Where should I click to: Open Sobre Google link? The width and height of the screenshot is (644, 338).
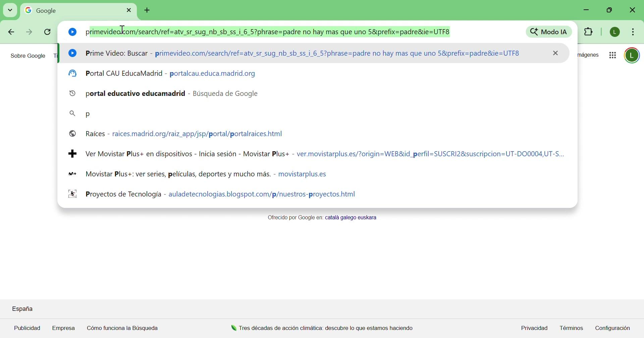click(x=28, y=56)
